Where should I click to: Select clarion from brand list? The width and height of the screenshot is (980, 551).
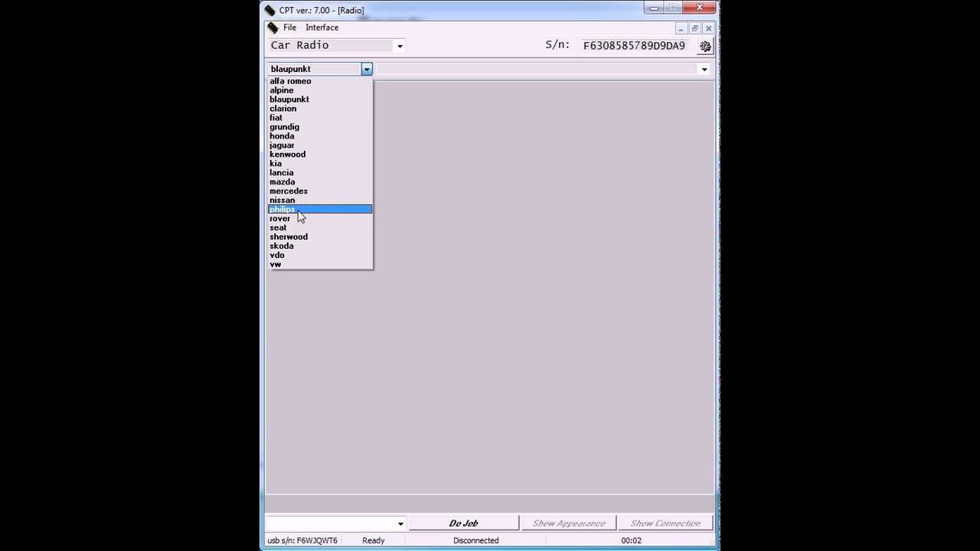[x=320, y=109]
